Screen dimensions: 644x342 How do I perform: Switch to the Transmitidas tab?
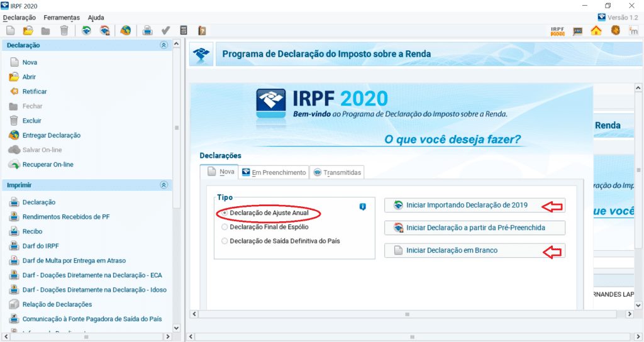click(x=337, y=172)
